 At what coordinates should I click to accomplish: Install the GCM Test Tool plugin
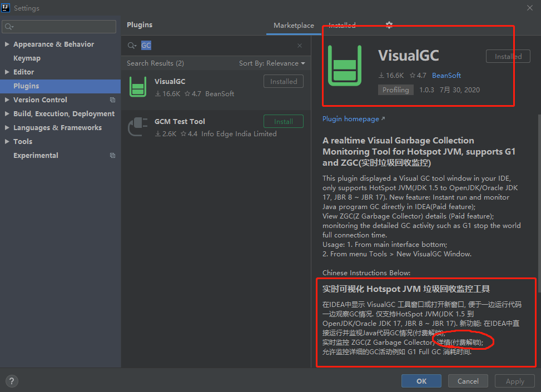[284, 121]
